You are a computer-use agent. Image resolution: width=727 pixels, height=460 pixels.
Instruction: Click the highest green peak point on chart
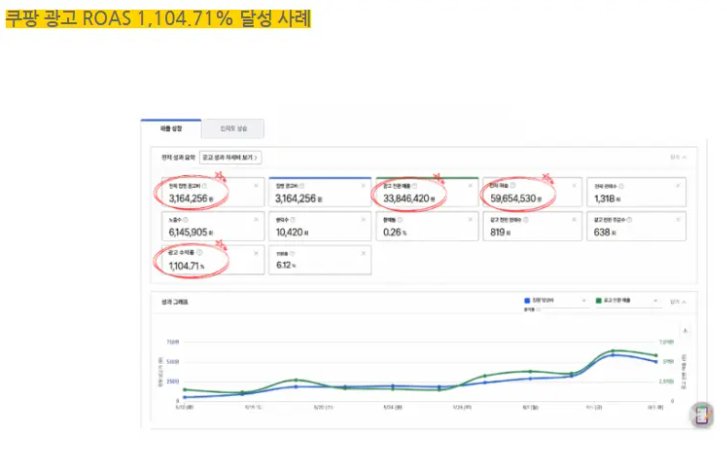click(x=613, y=351)
